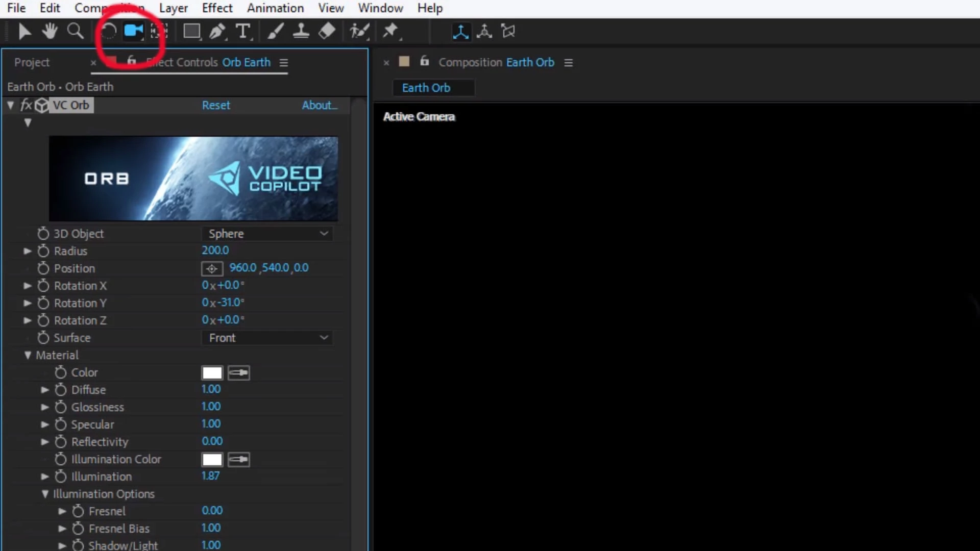
Task: Click Reset for VC Orb effect
Action: pyautogui.click(x=216, y=105)
